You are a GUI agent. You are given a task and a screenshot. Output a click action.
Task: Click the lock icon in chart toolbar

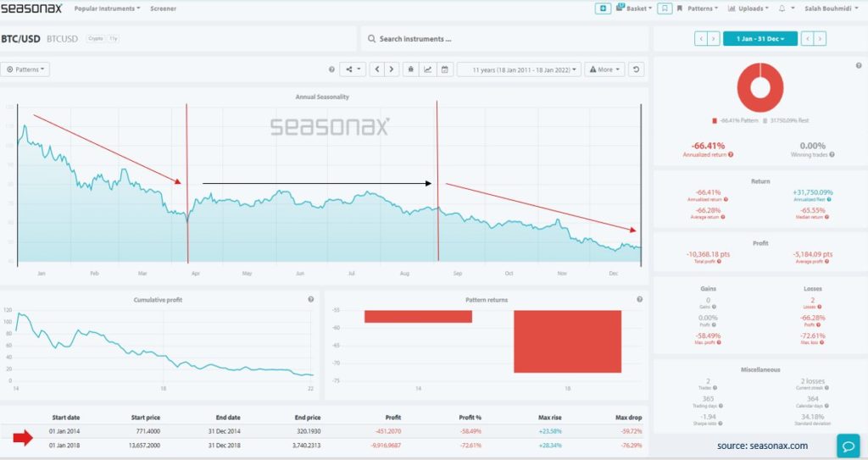[410, 69]
